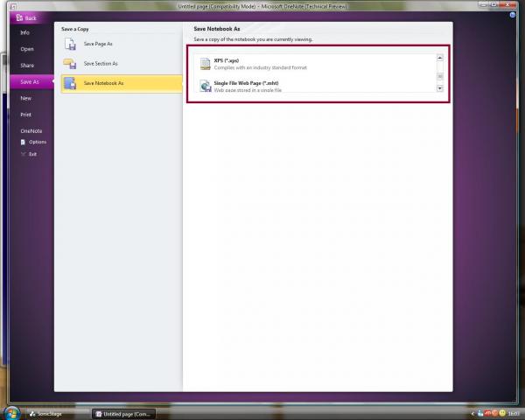Select Single File Web Page (*.mht) format
The image size is (525, 420).
[x=315, y=86]
